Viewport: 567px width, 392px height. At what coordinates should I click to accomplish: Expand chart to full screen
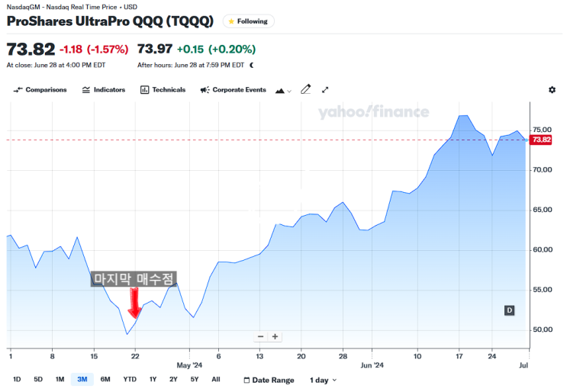coord(325,90)
